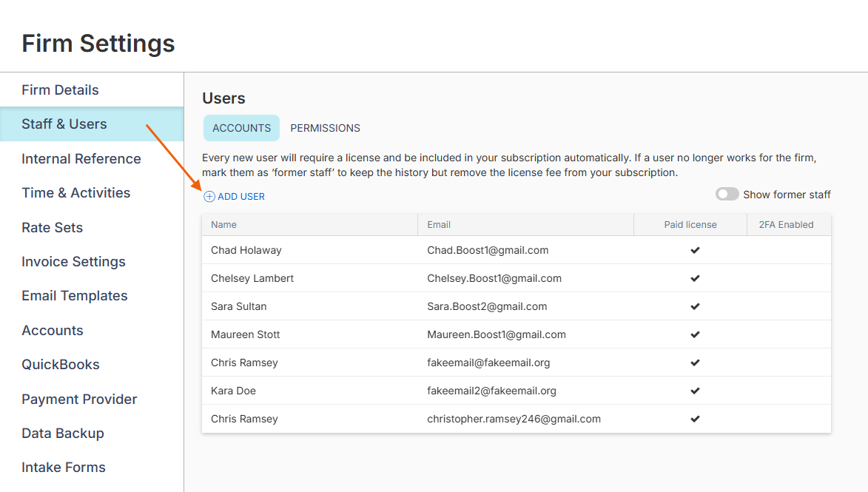Switch to the ACCOUNTS tab
The width and height of the screenshot is (868, 492).
(x=241, y=128)
